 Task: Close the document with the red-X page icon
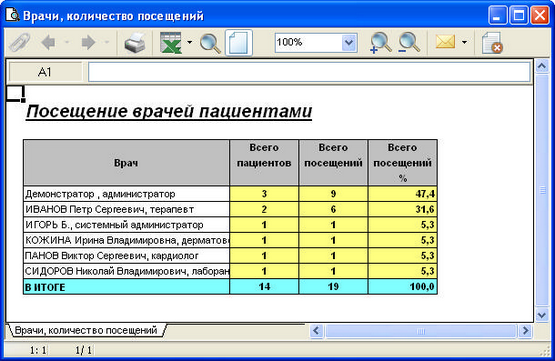click(492, 43)
